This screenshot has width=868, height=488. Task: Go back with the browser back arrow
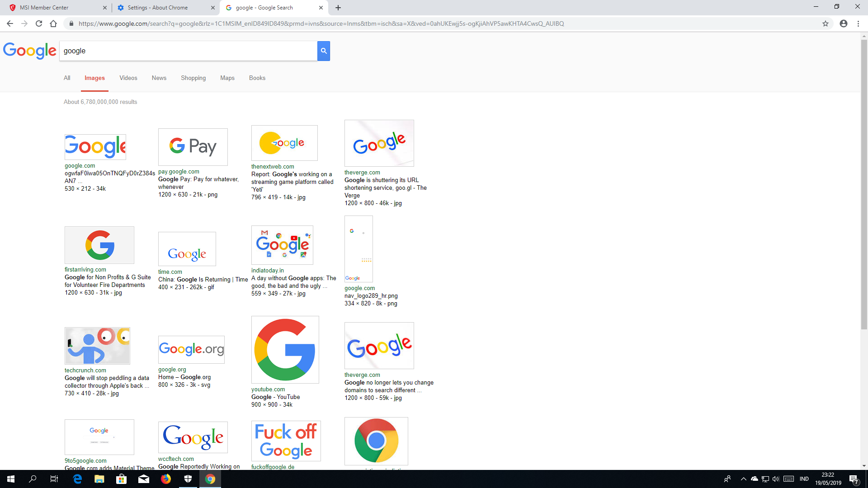[x=10, y=23]
